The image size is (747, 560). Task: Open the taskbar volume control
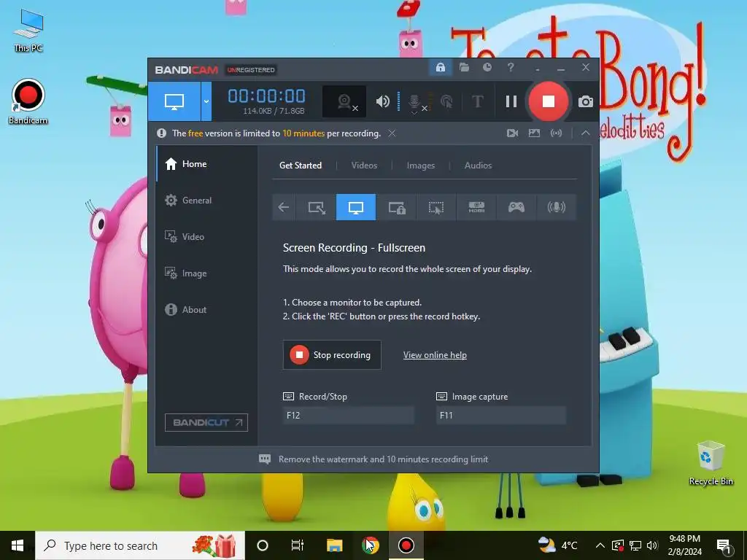(652, 545)
